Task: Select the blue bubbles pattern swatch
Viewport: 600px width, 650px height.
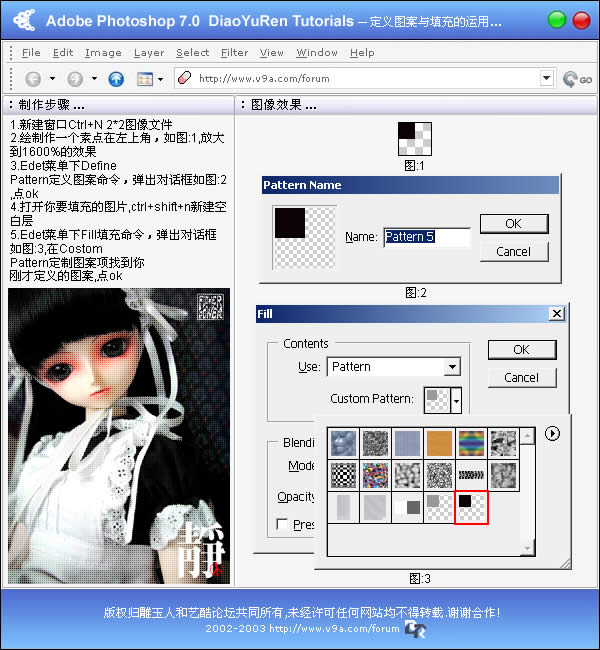Action: tap(343, 443)
